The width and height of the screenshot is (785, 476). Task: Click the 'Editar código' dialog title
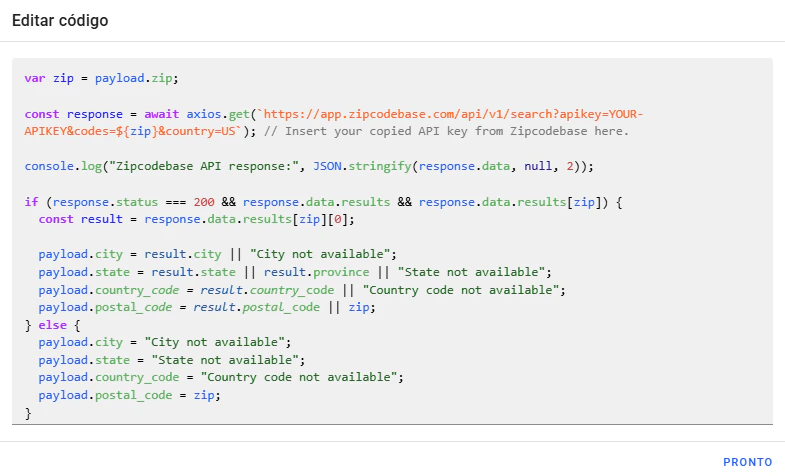60,21
